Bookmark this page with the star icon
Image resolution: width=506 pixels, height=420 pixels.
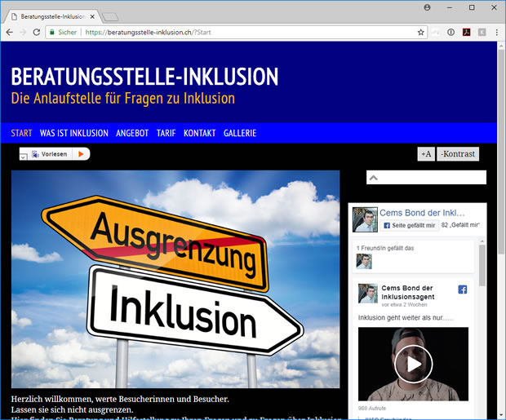pos(421,33)
